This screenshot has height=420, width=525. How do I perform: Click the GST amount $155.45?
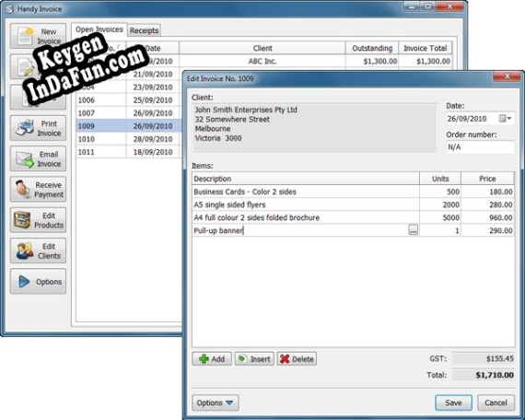(x=484, y=358)
